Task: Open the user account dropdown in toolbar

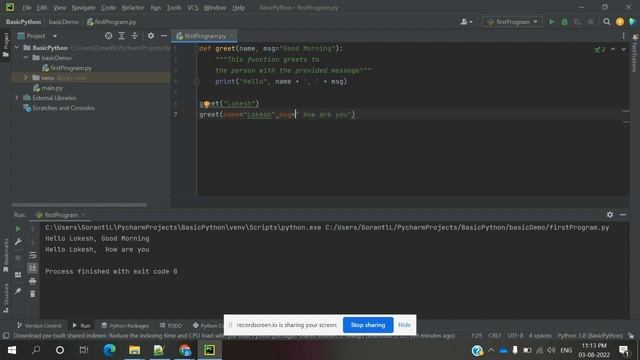Action: [466, 22]
